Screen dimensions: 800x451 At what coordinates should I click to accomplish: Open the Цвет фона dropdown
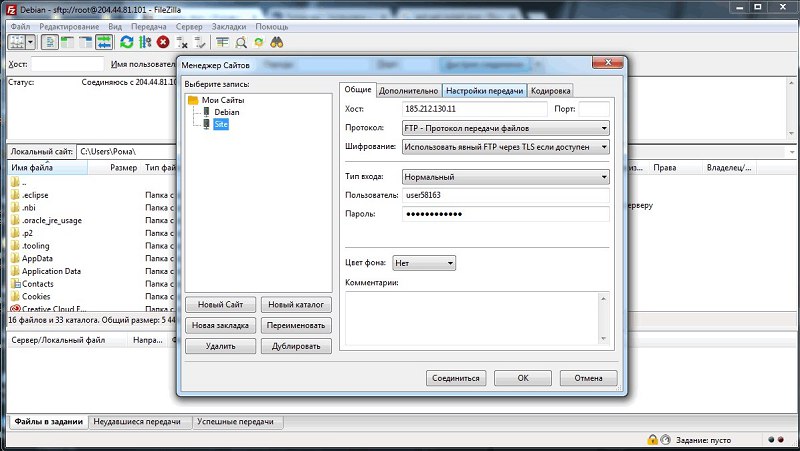[424, 263]
